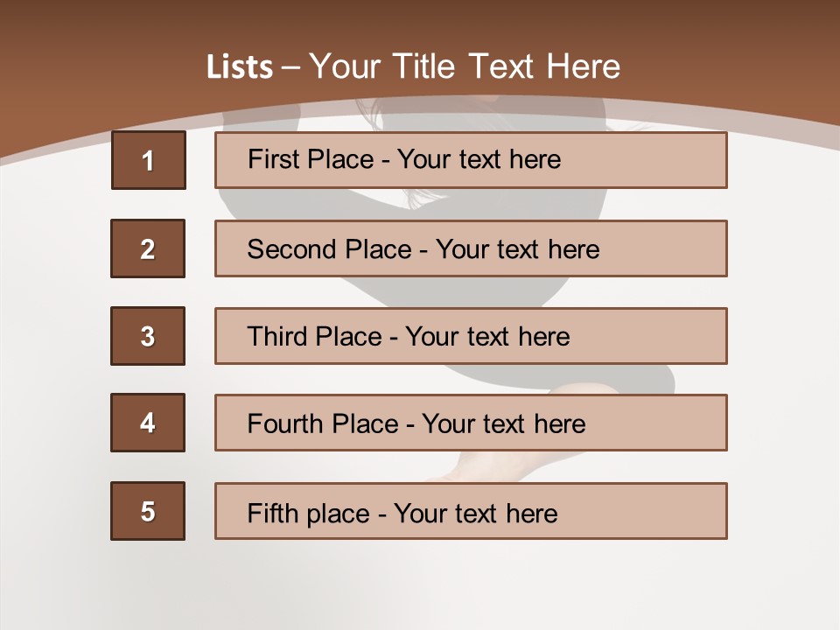Click the brown box labeled 3

coord(148,336)
